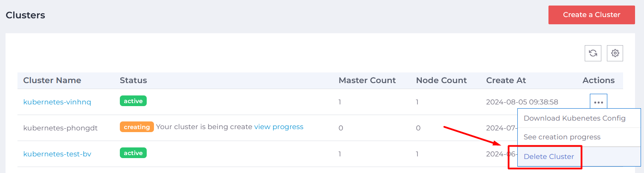Image resolution: width=644 pixels, height=173 pixels.
Task: Click the active badge of kubernetes-test-bv
Action: (133, 153)
